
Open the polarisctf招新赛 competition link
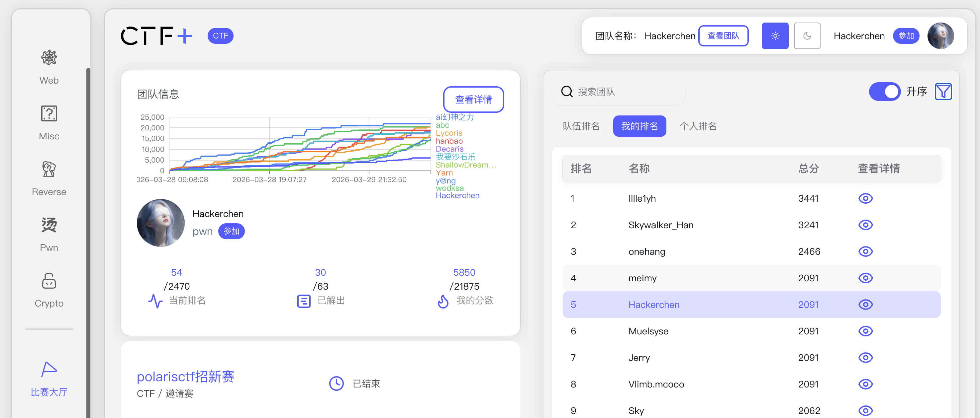point(185,376)
